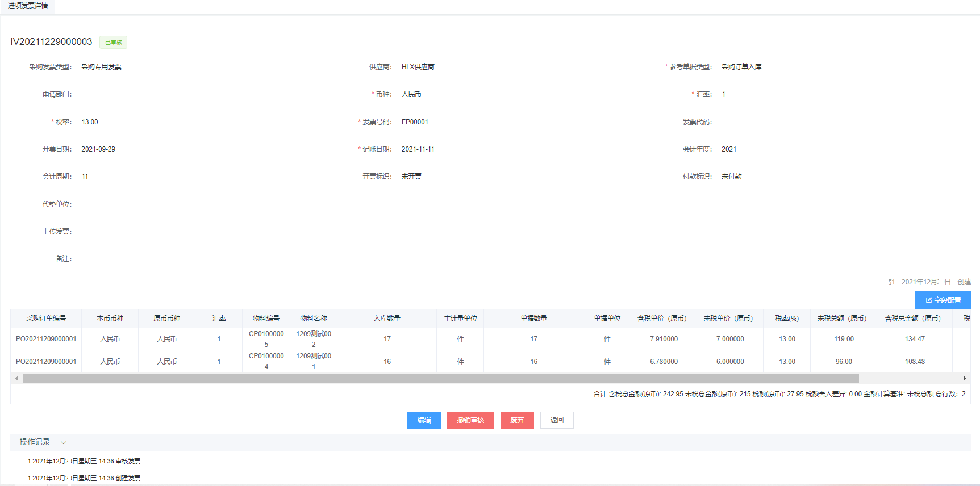Click the horizontal scrollbar thumb under the table
Screen dimensions: 980x486
(440, 379)
